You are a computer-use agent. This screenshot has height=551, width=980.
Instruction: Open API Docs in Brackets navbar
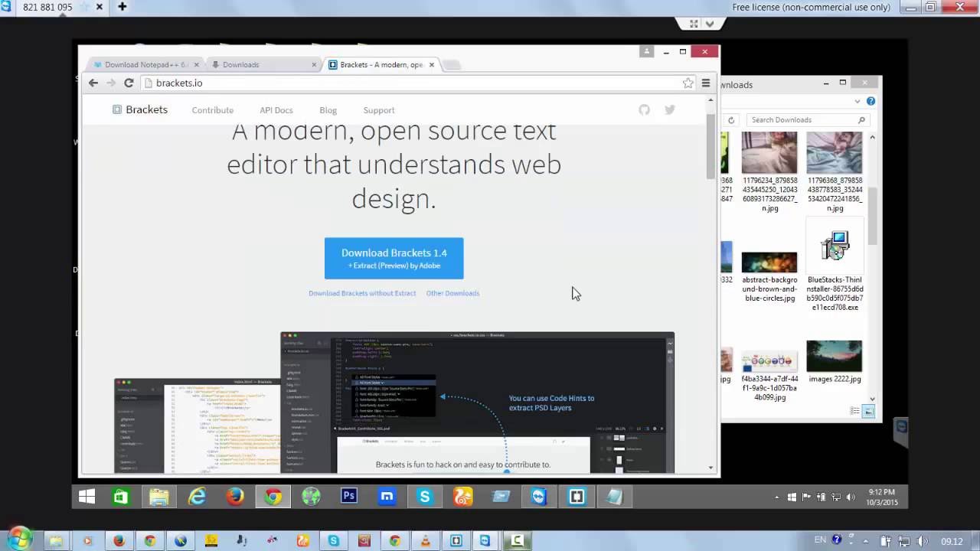(276, 110)
